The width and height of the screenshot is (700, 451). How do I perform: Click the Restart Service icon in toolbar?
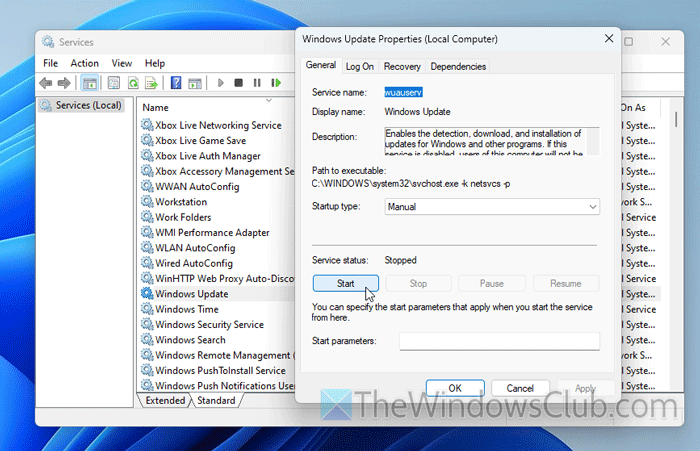pyautogui.click(x=276, y=83)
